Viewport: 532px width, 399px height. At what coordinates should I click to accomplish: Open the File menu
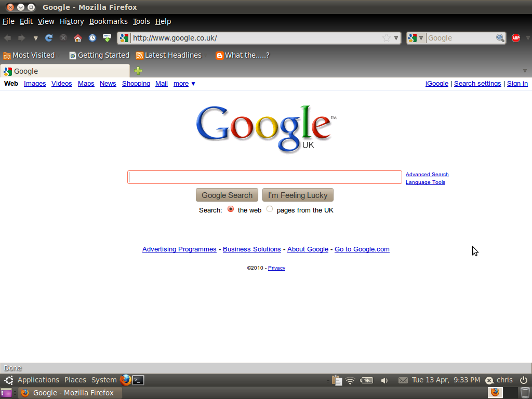(x=8, y=21)
